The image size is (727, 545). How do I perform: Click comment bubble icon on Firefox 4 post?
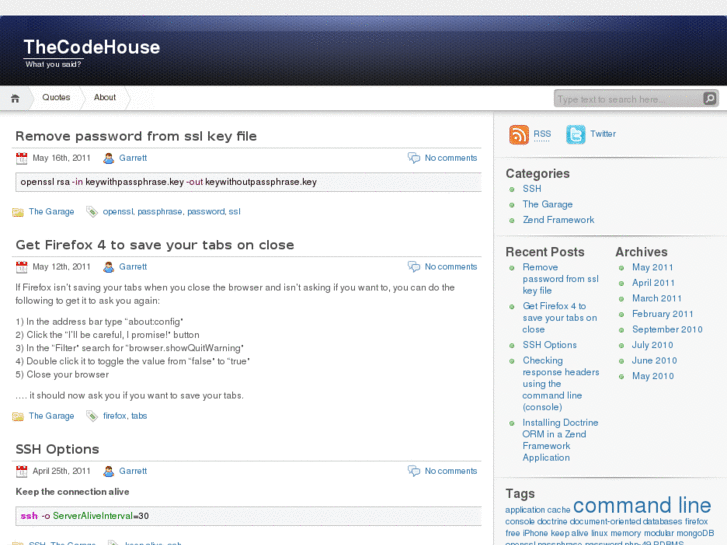(414, 267)
